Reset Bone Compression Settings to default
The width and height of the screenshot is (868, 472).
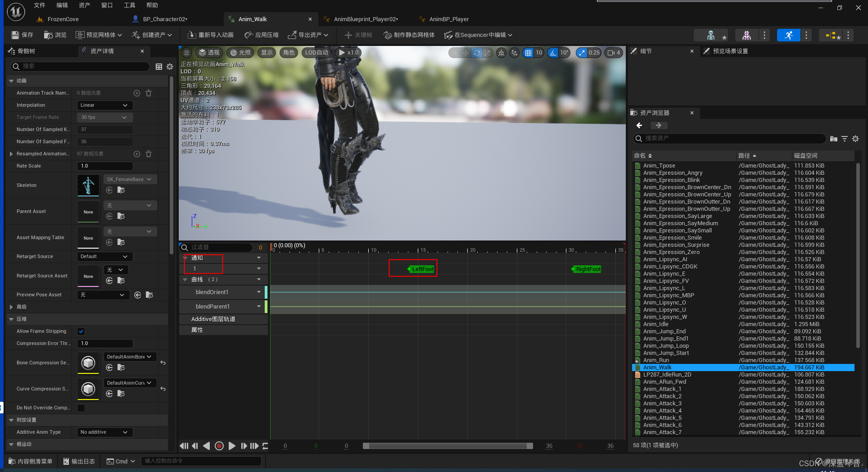163,363
